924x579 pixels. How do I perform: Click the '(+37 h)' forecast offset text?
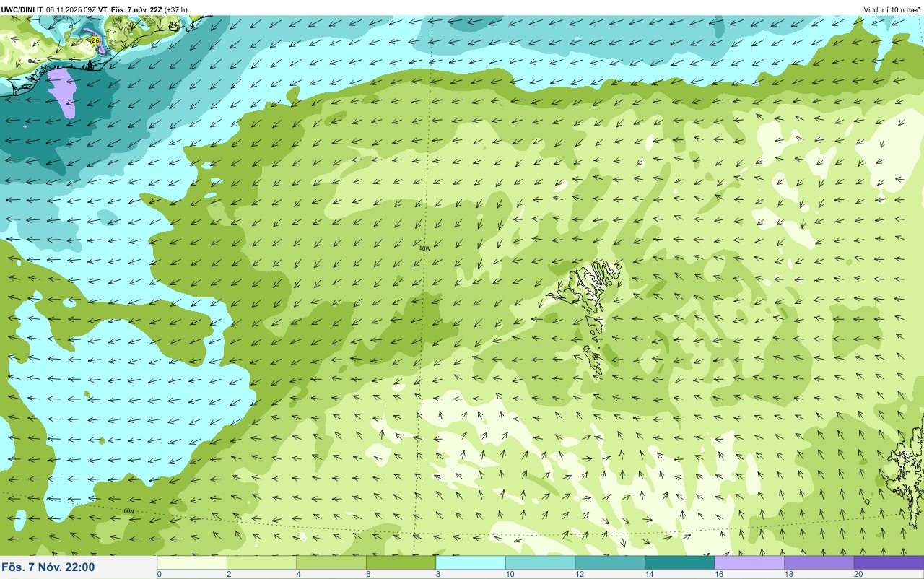pyautogui.click(x=176, y=9)
